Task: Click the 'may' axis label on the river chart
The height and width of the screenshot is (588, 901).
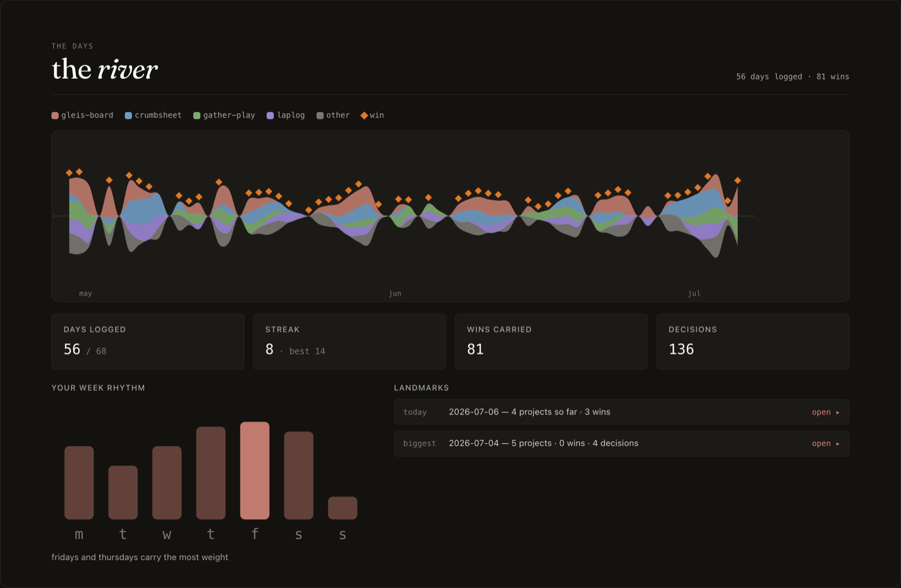Action: coord(85,293)
